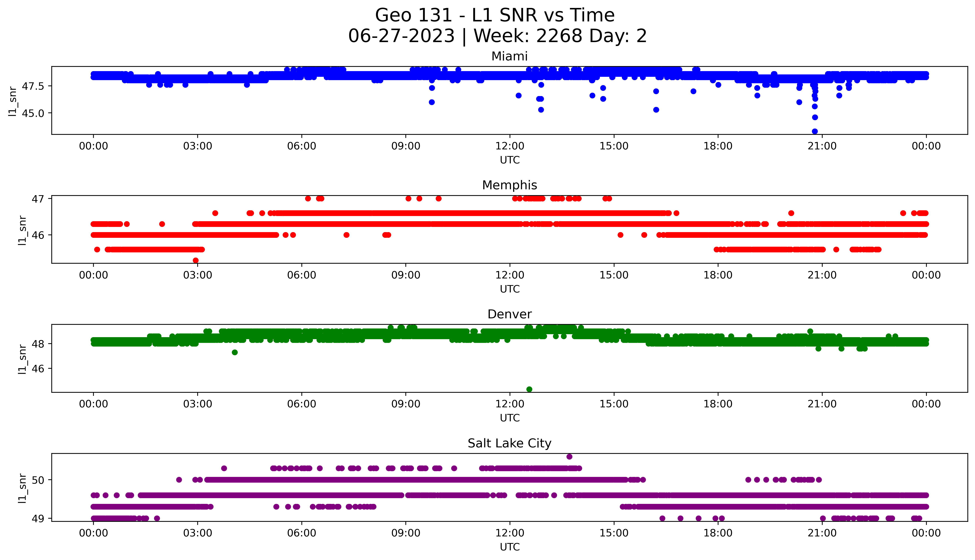This screenshot has width=975, height=560.
Task: Select the "Salt Lake City" subplot title
Action: tap(509, 443)
